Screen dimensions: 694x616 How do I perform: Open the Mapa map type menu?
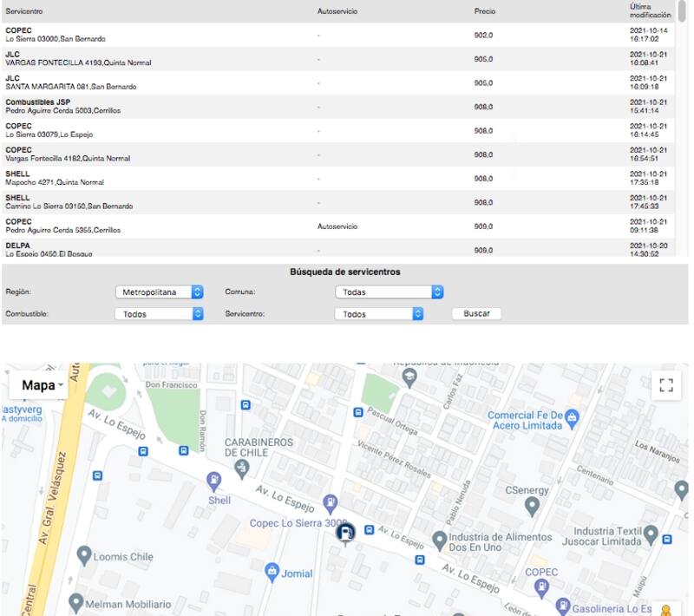point(43,385)
